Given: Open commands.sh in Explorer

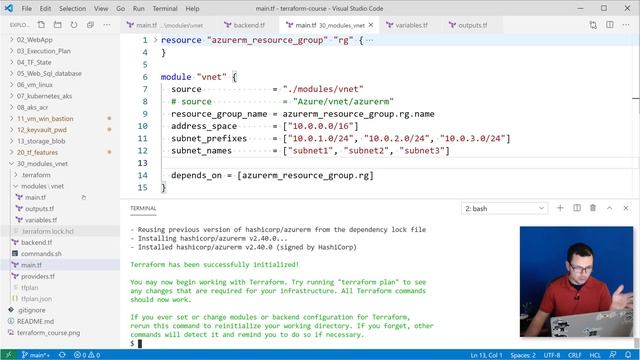Looking at the screenshot, I should click(41, 253).
